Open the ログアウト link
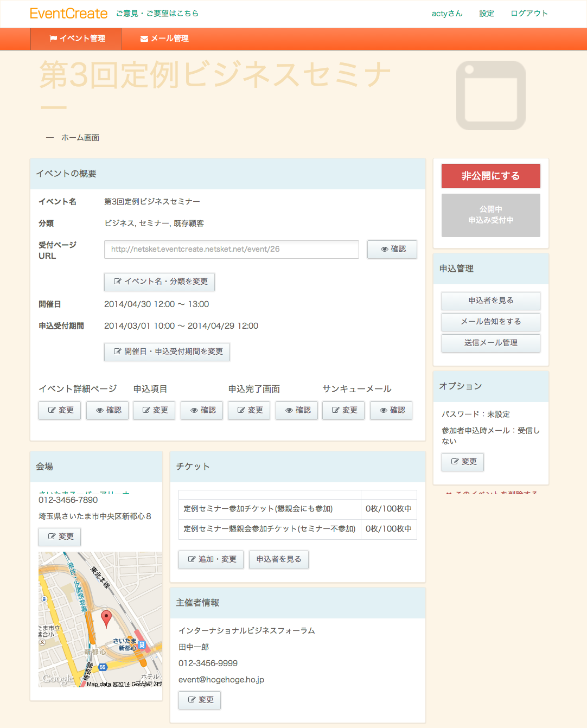 (529, 14)
